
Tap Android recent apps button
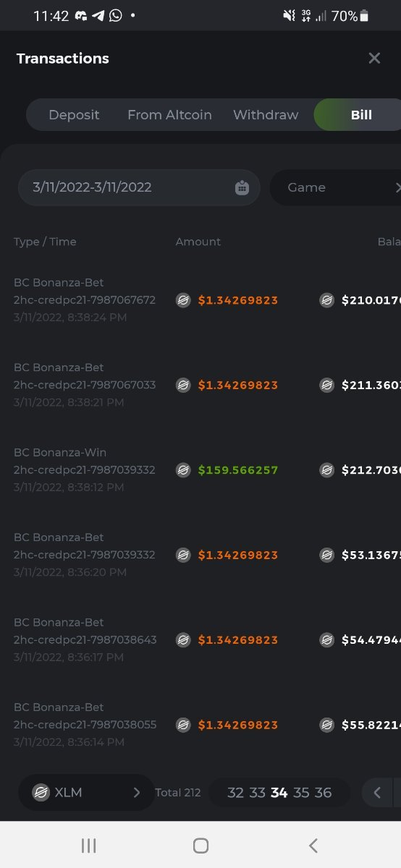(88, 846)
